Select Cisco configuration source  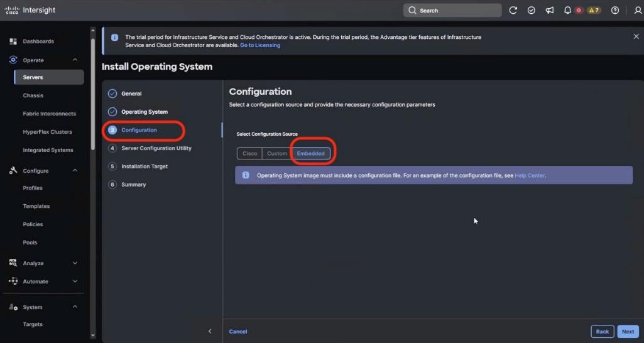tap(249, 153)
